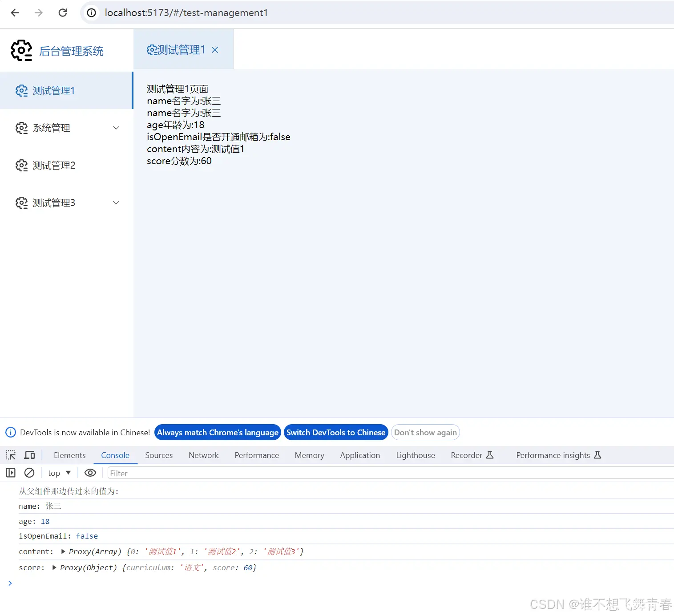674x616 pixels.
Task: Toggle the console sidebar panel icon
Action: coord(11,473)
